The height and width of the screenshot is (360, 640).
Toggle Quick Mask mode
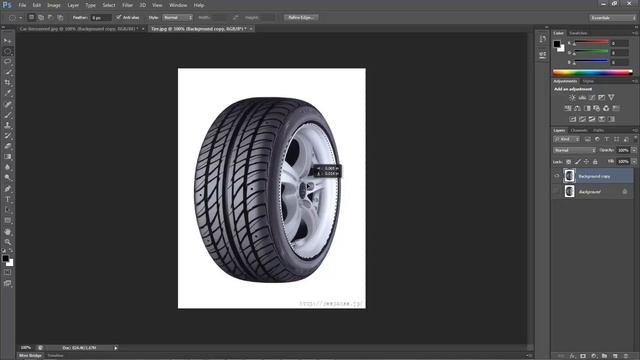coord(7,272)
